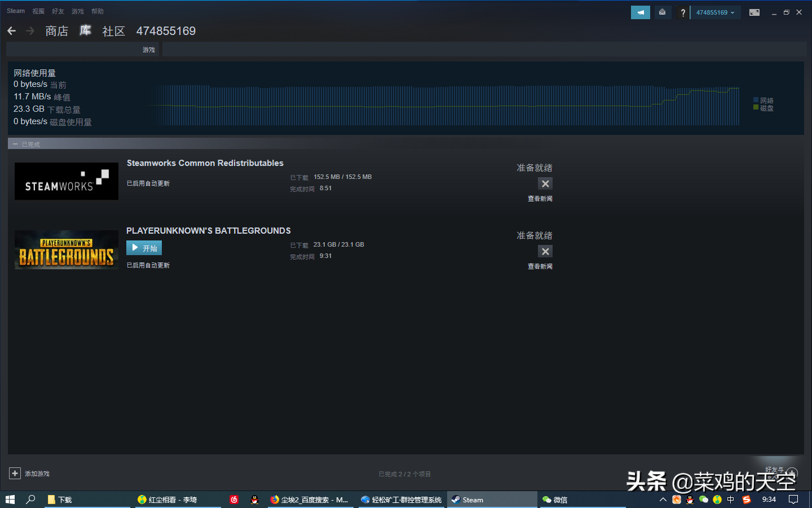Open the 474855169 account dropdown
Viewport: 812px width, 508px height.
pos(715,12)
